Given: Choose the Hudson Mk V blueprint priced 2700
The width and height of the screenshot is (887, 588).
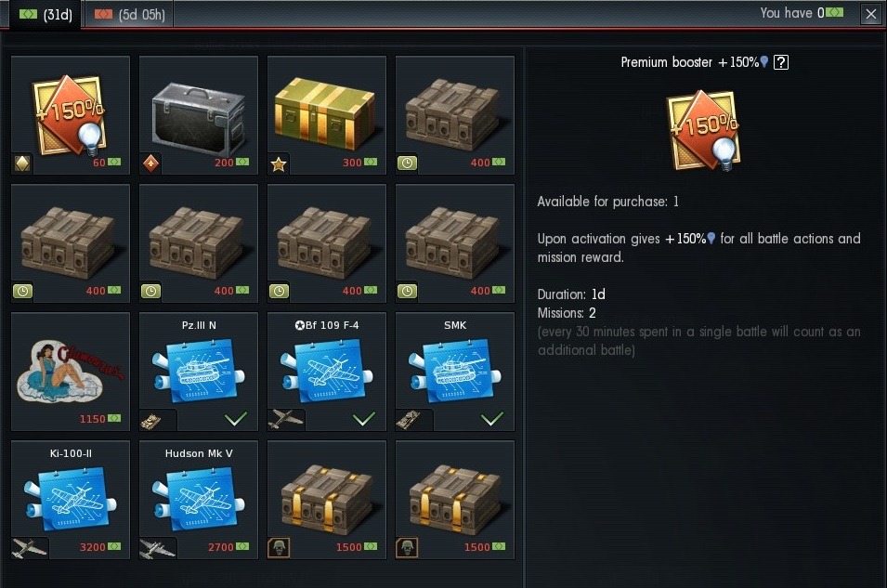Looking at the screenshot, I should pos(199,500).
